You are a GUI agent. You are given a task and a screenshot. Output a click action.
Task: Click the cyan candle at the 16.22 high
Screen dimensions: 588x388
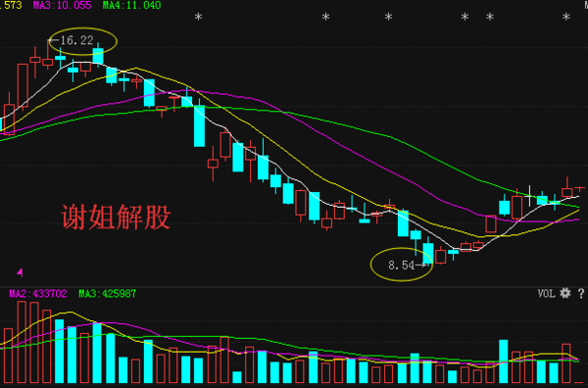98,55
